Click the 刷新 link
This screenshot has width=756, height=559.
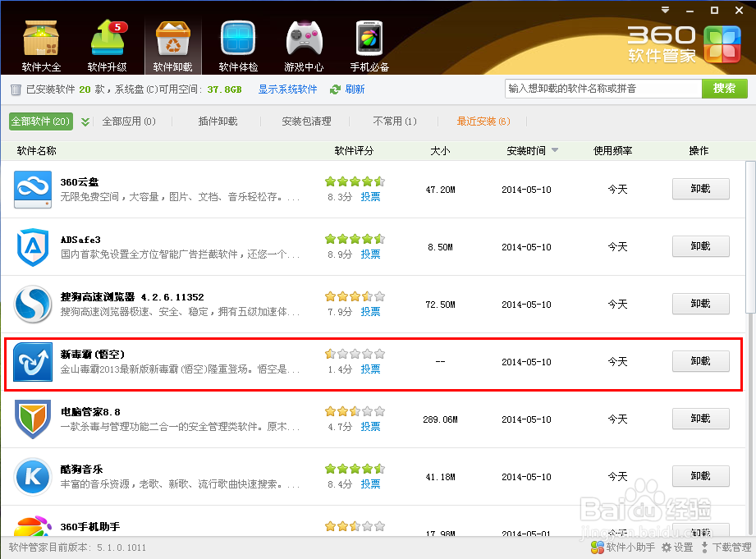[355, 89]
